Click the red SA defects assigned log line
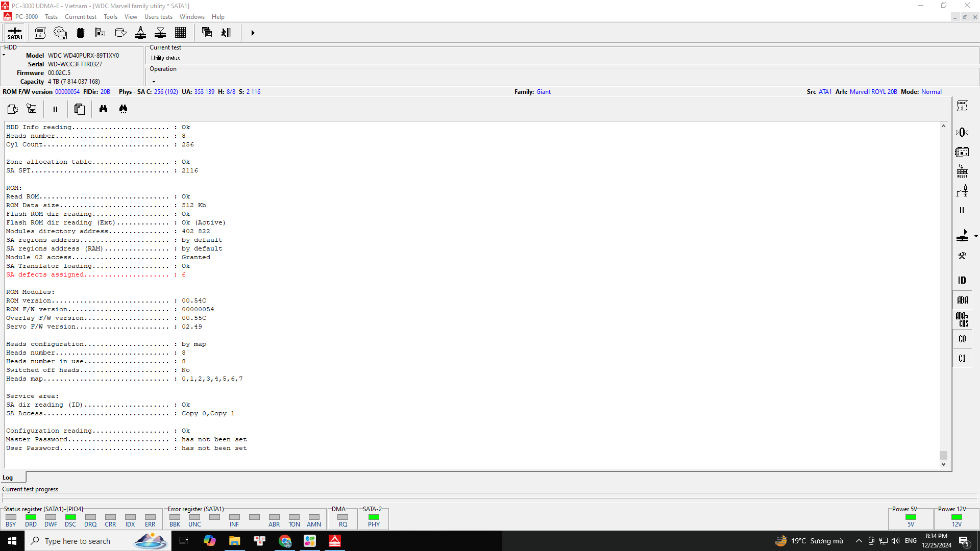Viewport: 980px width, 551px height. coord(96,274)
